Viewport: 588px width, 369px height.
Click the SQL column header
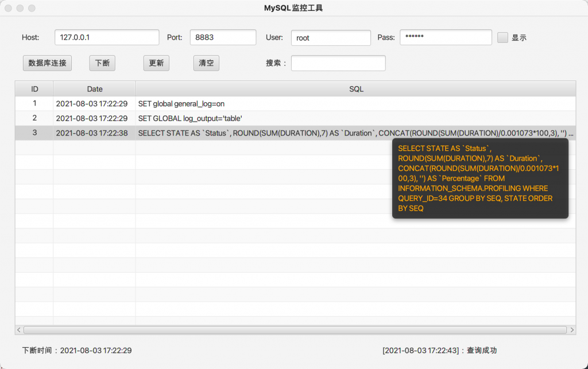click(x=356, y=89)
